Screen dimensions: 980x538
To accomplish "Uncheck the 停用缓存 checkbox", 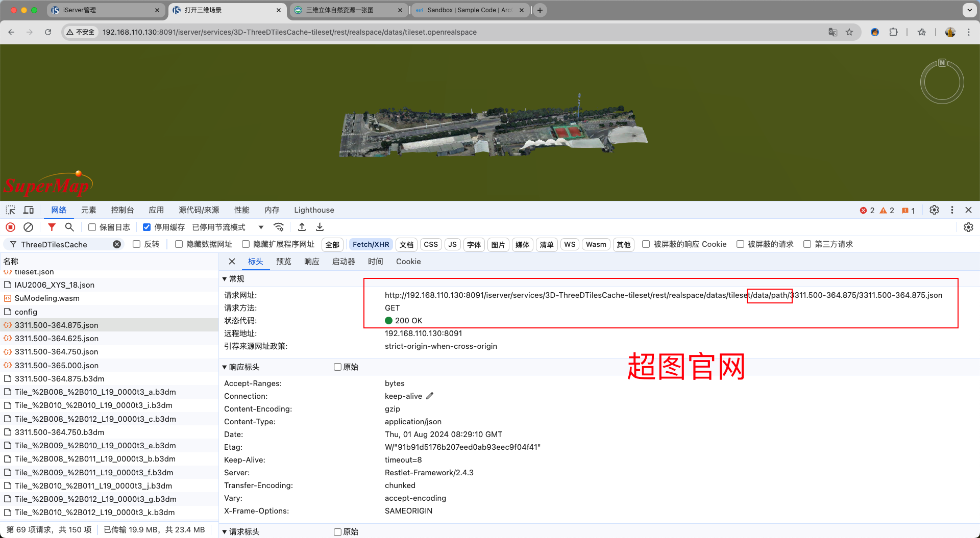I will 147,227.
